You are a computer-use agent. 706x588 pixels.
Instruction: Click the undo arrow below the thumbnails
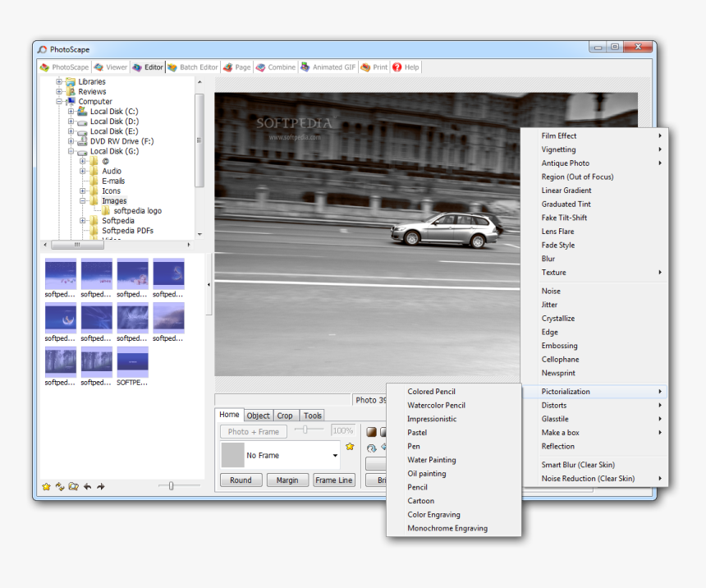pyautogui.click(x=87, y=486)
